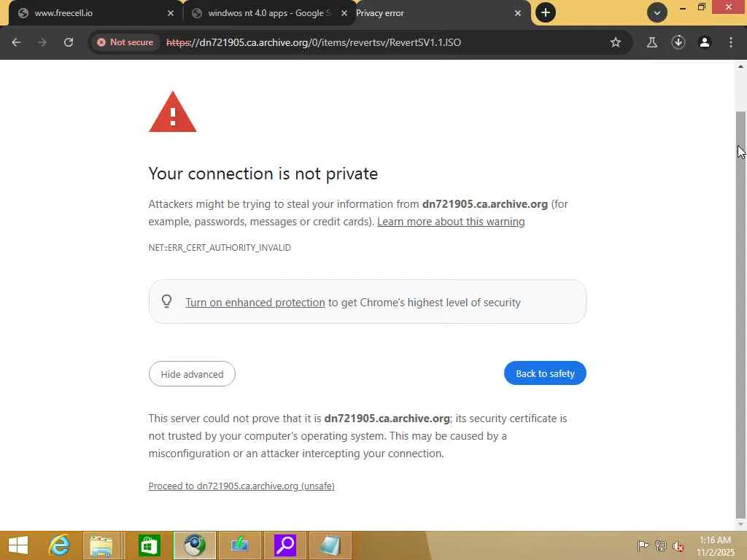Proceed to dn721905.ca.archive.org (unsafe)
Viewport: 747px width, 560px height.
(x=241, y=486)
